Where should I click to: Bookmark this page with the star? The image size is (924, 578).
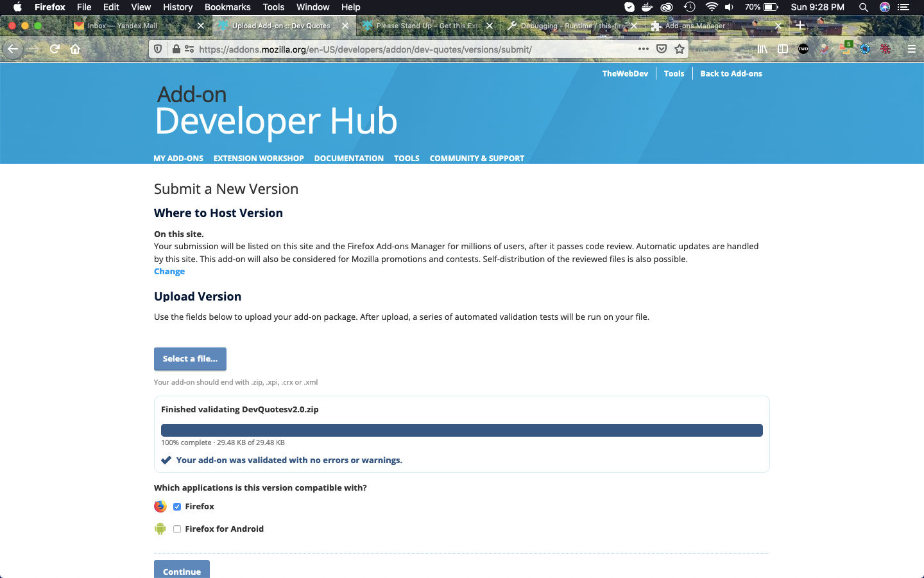pos(680,49)
